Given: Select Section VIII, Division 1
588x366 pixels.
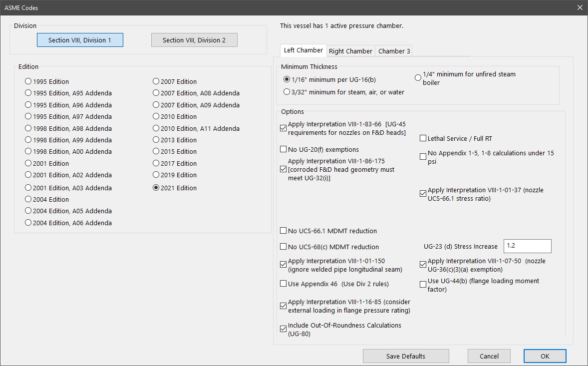Looking at the screenshot, I should click(80, 40).
